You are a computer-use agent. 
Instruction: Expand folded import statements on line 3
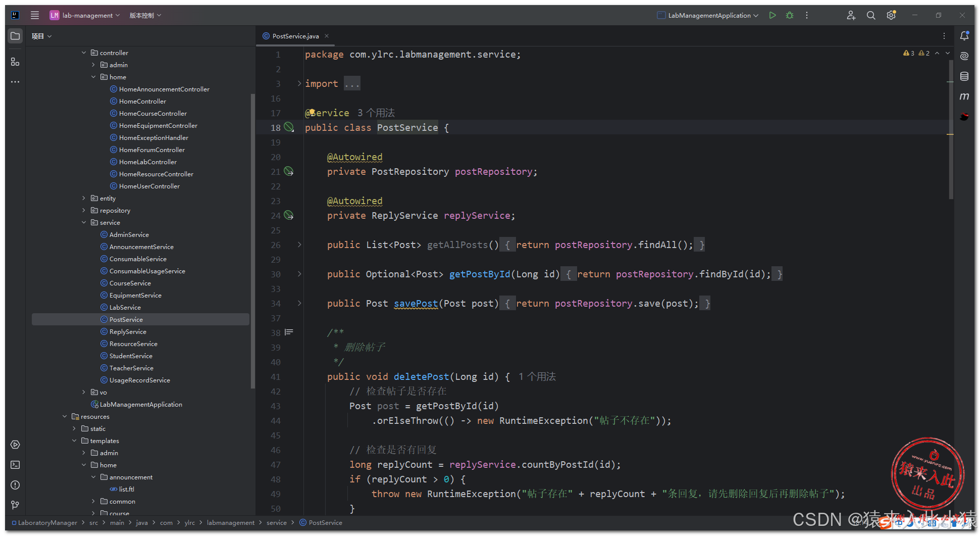pos(299,83)
